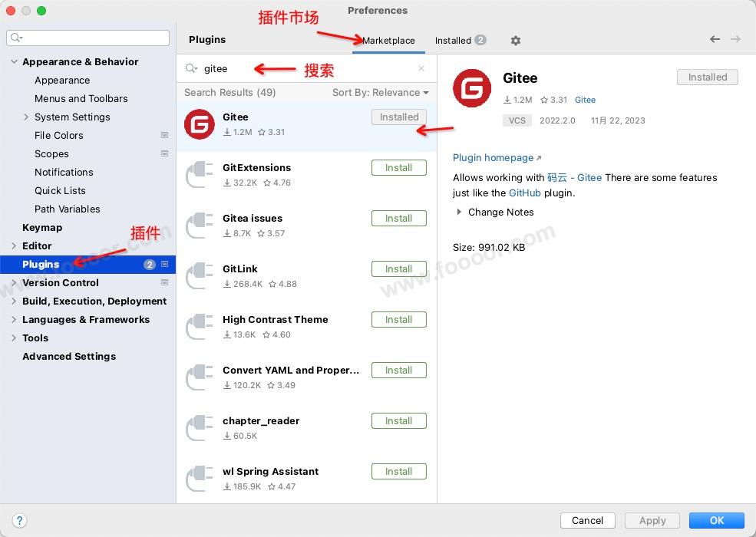This screenshot has height=537, width=756.
Task: Click the Gitee logo in results list
Action: click(x=200, y=124)
